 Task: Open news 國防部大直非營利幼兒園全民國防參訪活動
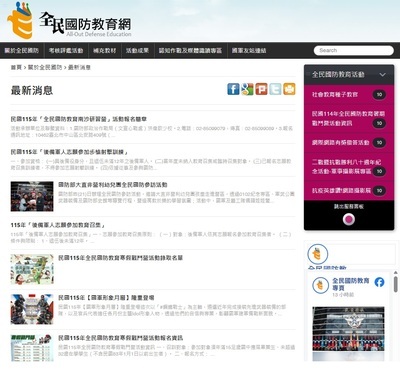113,185
